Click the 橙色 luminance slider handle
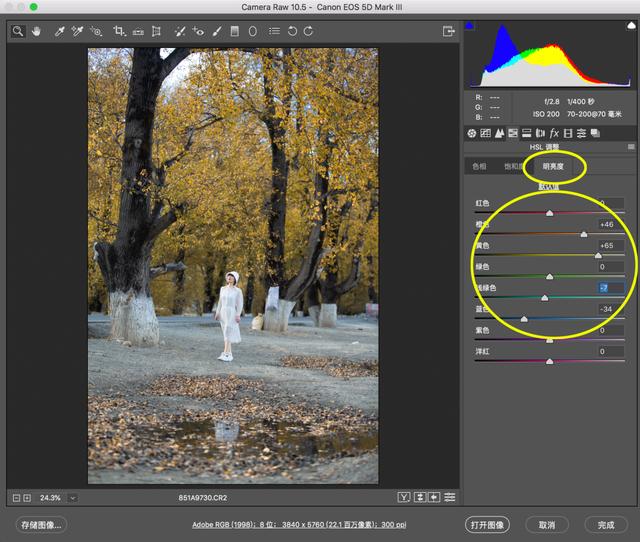This screenshot has width=640, height=542. pos(584,234)
